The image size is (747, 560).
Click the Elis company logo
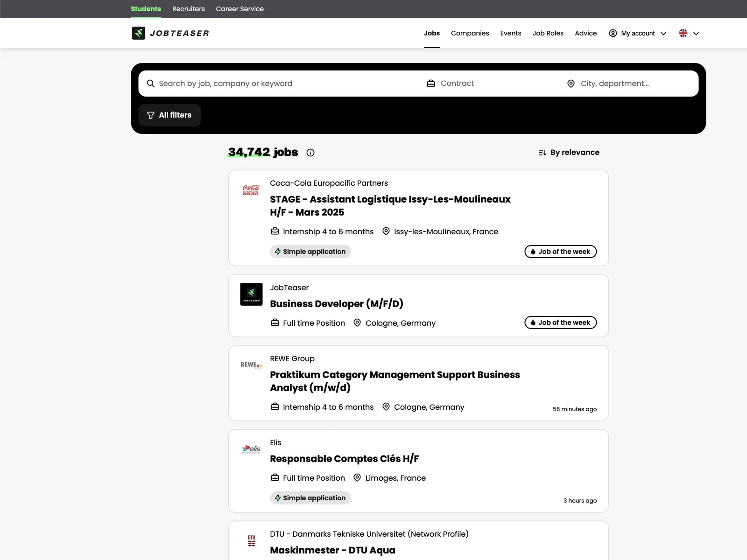coord(251,449)
